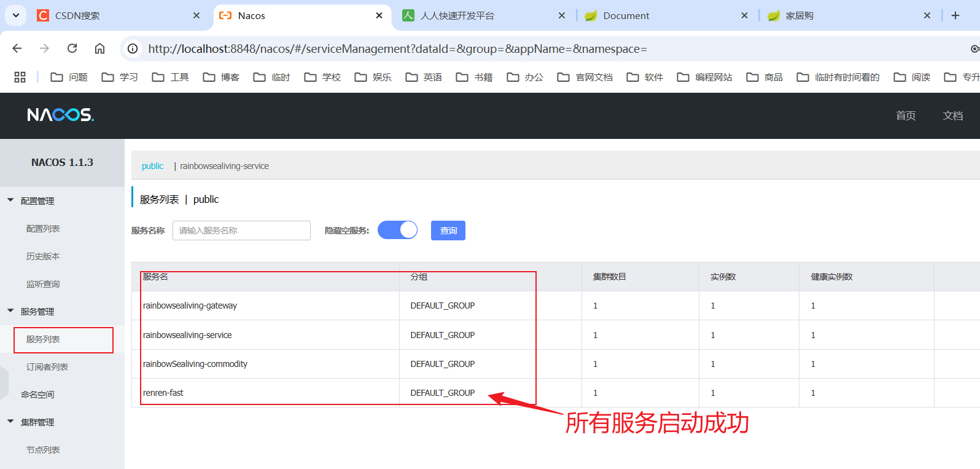Image resolution: width=980 pixels, height=469 pixels.
Task: Open the 临时 bookmark folder
Action: point(271,77)
